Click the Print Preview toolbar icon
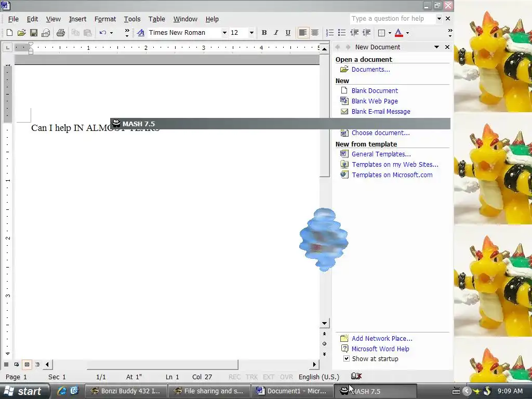The image size is (532, 399). pyautogui.click(x=46, y=33)
